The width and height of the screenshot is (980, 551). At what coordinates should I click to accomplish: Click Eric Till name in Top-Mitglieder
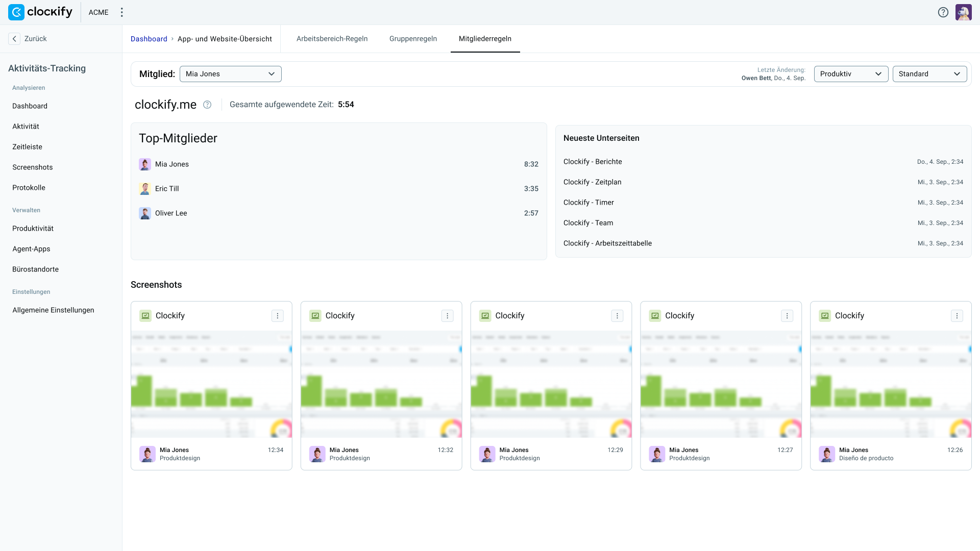pos(167,189)
